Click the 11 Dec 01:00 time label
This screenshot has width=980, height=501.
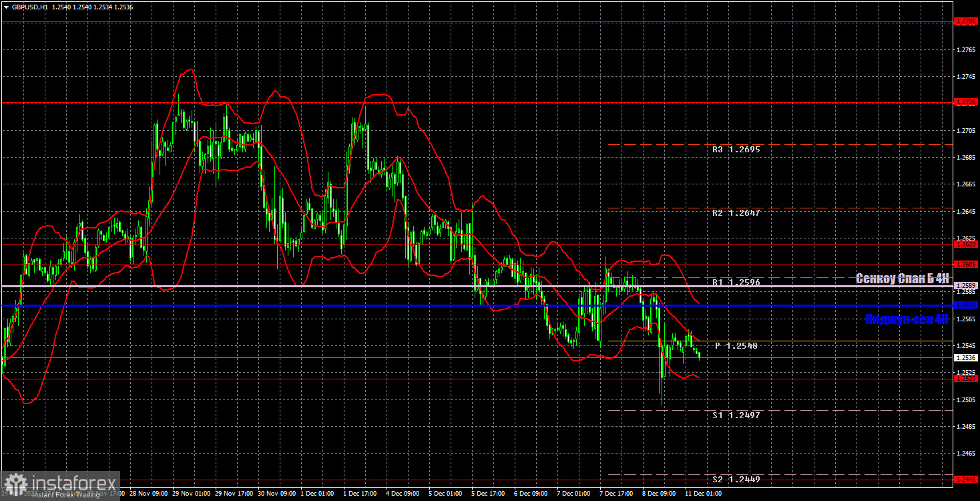pos(702,494)
